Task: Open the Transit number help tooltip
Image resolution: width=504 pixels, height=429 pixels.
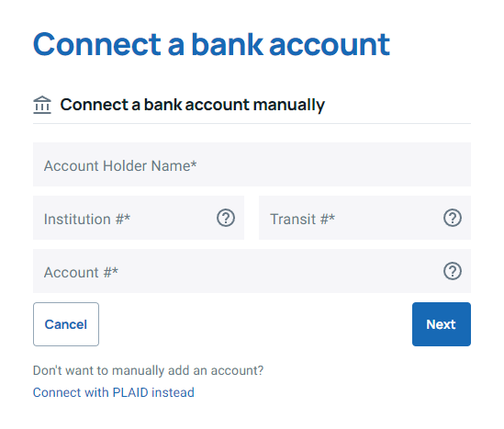Action: tap(453, 218)
